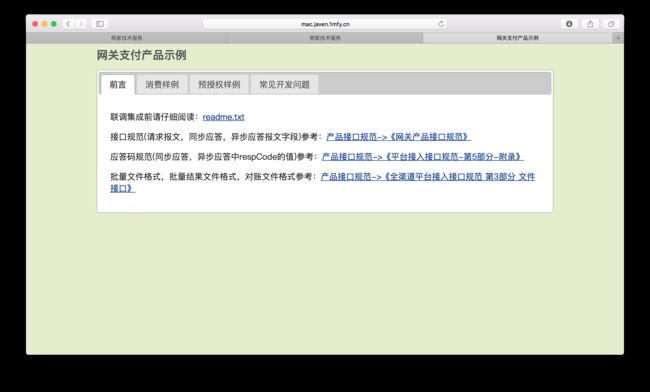The image size is (650, 392).
Task: Click the text 批量文件格式，批量结果文件格式
Action: [213, 177]
